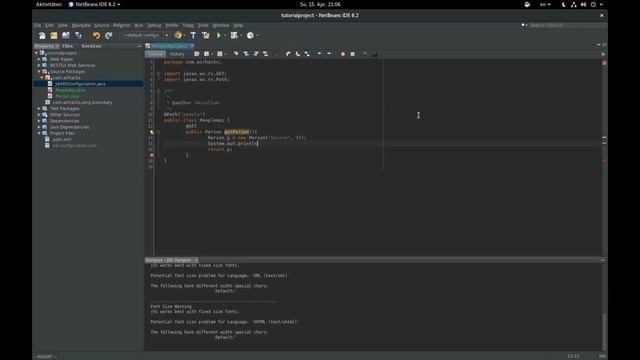Viewport: 640px width, 360px height.
Task: Click the Build Project hammer icon
Action: (193, 36)
